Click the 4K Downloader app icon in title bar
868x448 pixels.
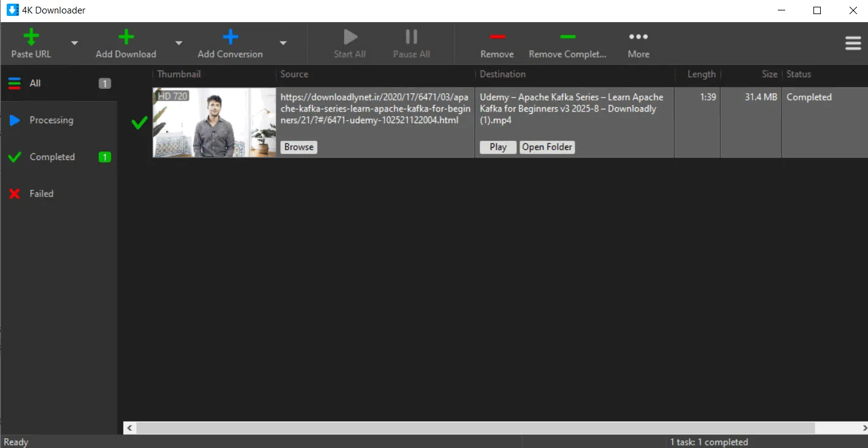[x=12, y=10]
